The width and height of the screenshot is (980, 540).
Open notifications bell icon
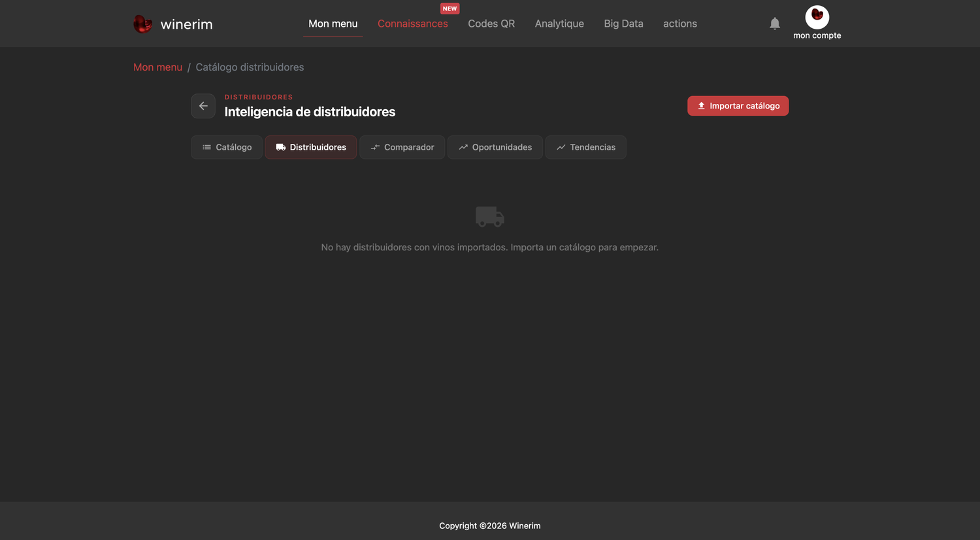tap(775, 24)
